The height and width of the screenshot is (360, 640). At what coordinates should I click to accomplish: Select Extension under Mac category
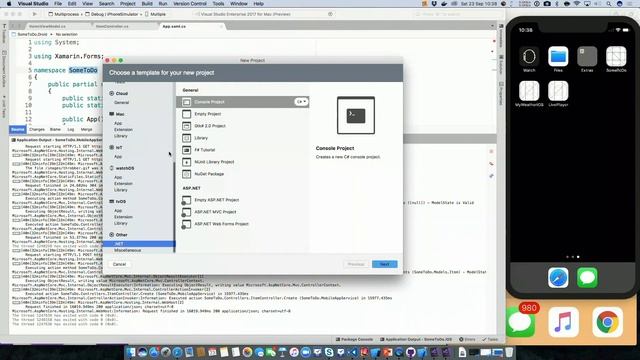coord(123,129)
